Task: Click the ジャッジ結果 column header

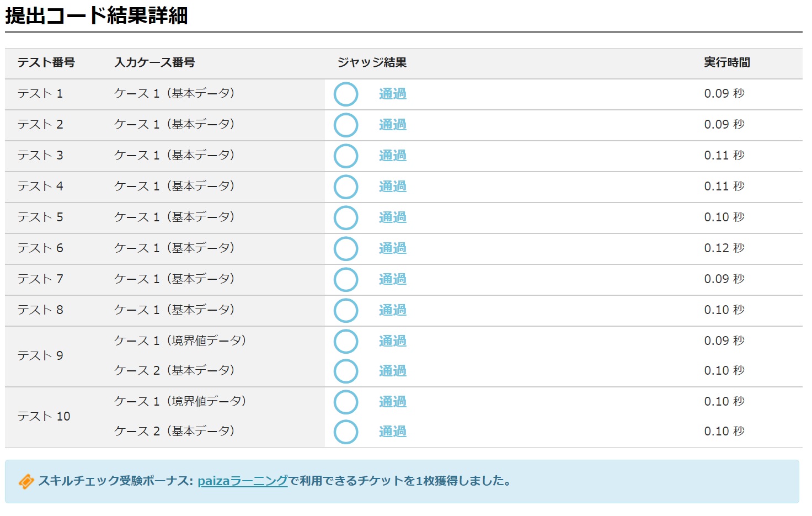Action: [x=372, y=63]
